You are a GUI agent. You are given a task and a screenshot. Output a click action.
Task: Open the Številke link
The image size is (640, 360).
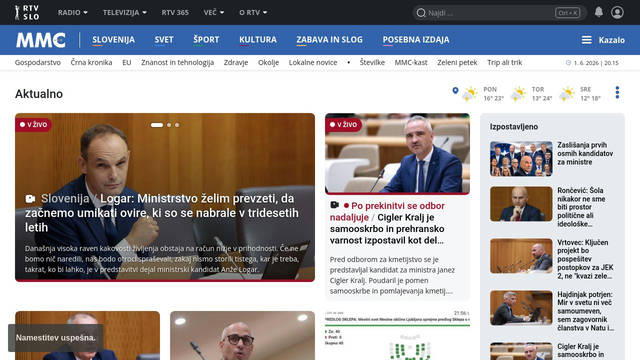[372, 62]
